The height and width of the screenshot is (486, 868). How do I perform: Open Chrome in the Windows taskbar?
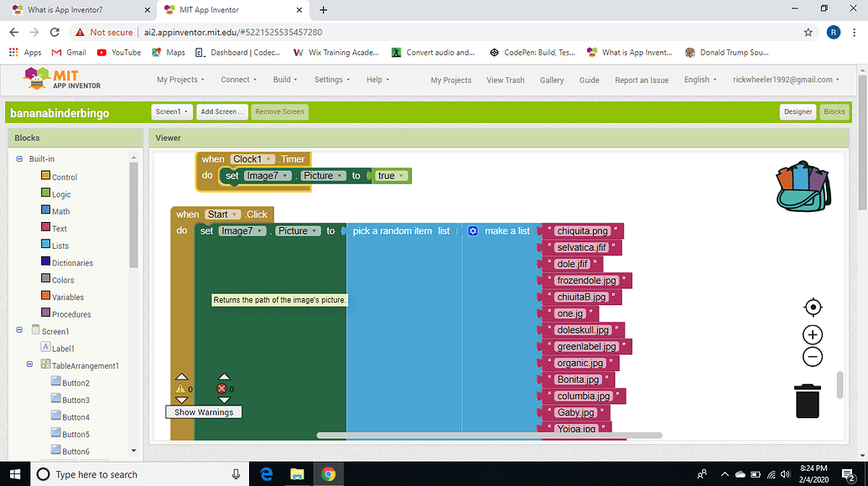point(328,474)
